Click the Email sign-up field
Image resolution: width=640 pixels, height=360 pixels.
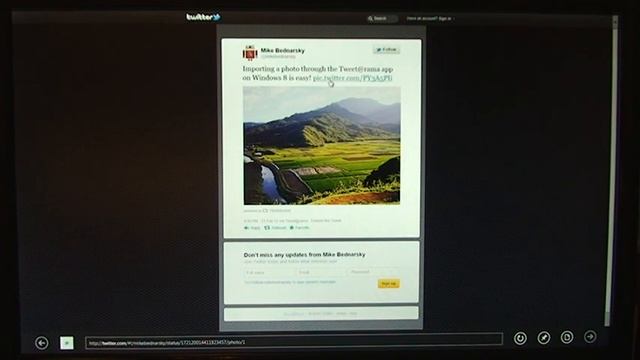pyautogui.click(x=321, y=272)
